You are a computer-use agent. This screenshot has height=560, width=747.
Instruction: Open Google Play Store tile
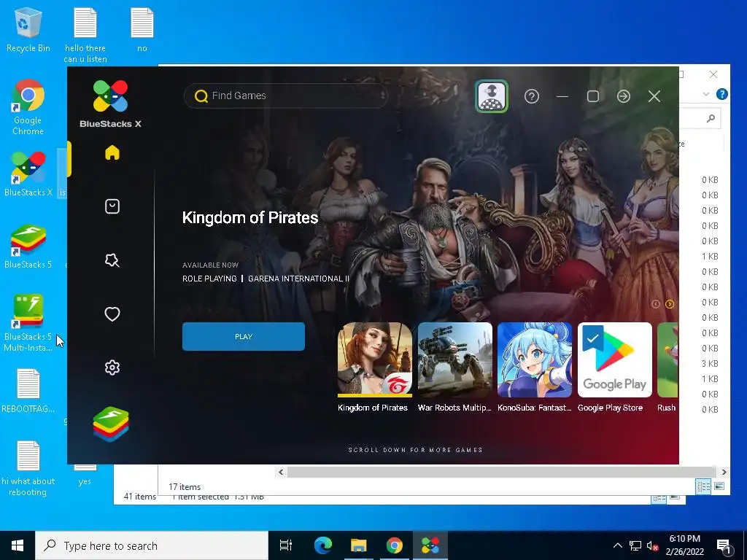(614, 359)
